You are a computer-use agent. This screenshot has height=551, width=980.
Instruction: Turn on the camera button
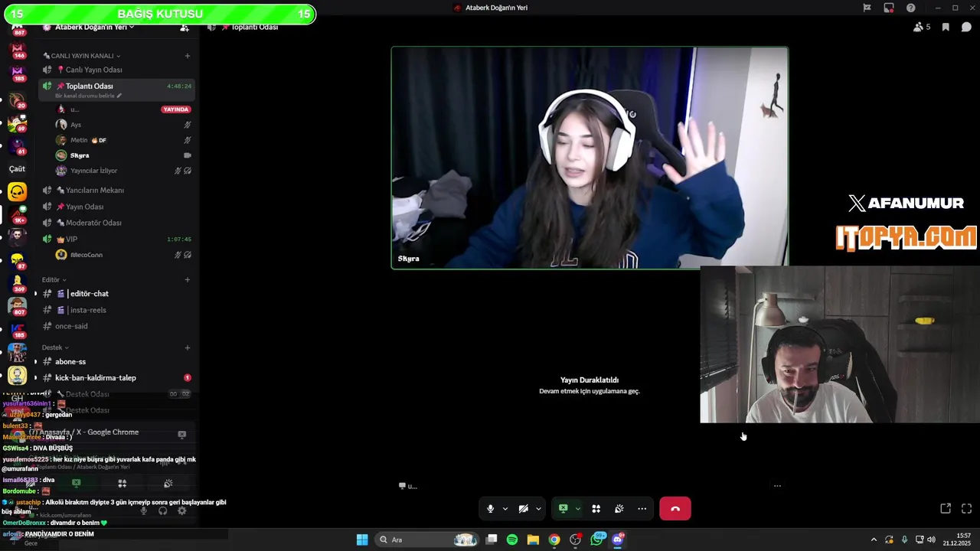click(524, 509)
